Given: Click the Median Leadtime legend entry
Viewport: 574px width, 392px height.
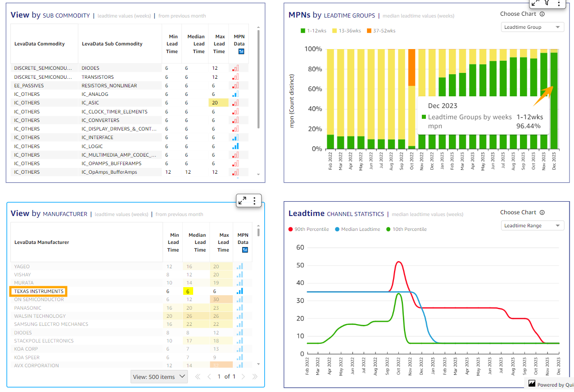Looking at the screenshot, I should pyautogui.click(x=360, y=229).
